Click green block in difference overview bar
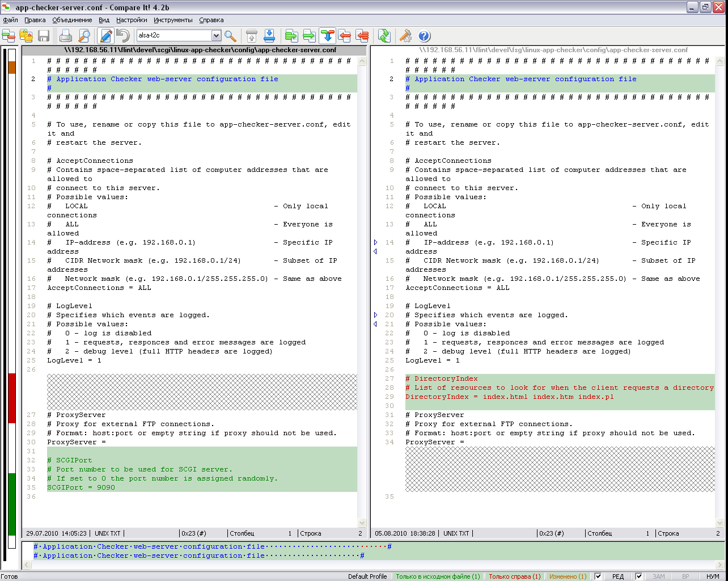Screen dimensions: 728x581 tap(12, 504)
